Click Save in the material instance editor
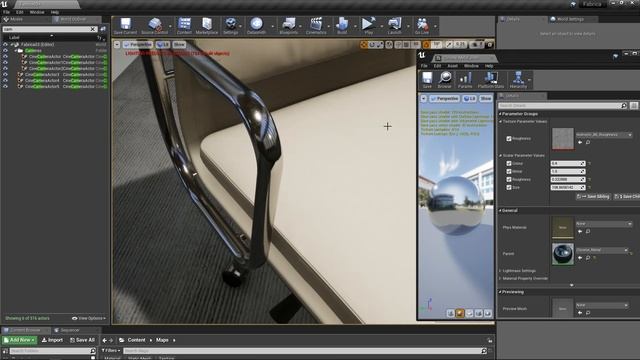 click(x=427, y=80)
